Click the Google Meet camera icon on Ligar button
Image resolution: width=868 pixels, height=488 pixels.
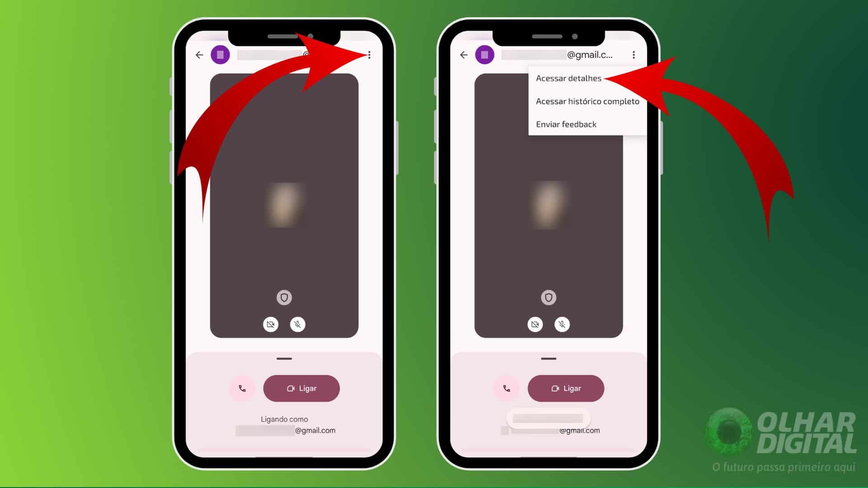click(290, 388)
